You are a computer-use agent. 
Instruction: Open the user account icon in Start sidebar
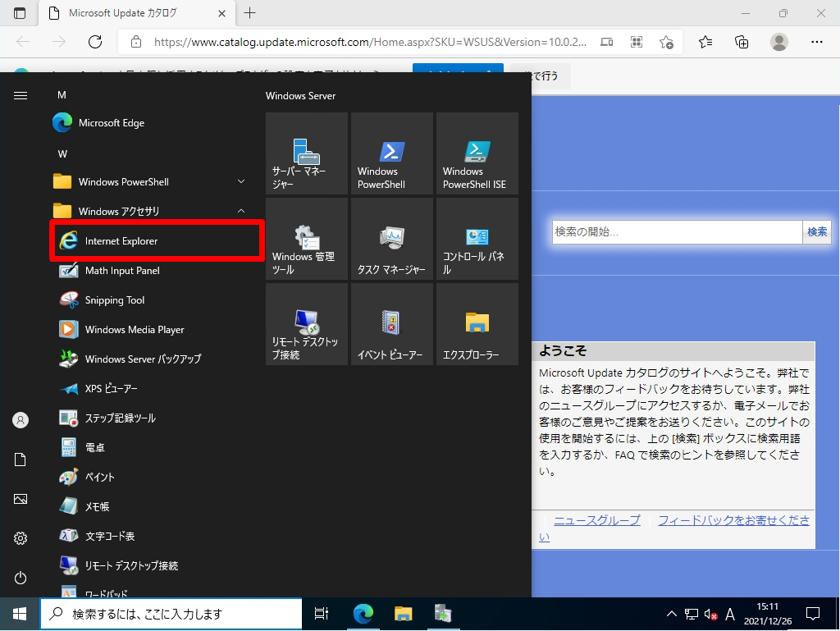click(x=21, y=420)
